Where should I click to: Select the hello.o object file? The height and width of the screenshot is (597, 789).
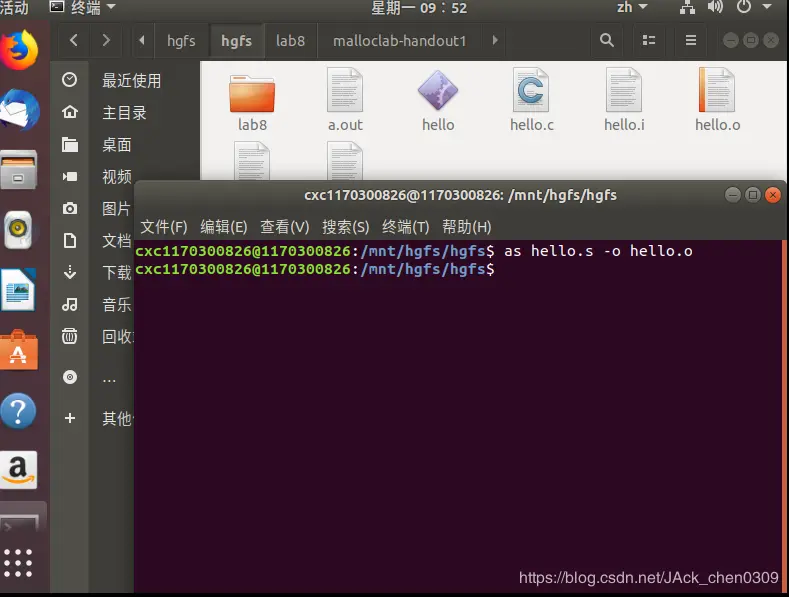point(718,100)
